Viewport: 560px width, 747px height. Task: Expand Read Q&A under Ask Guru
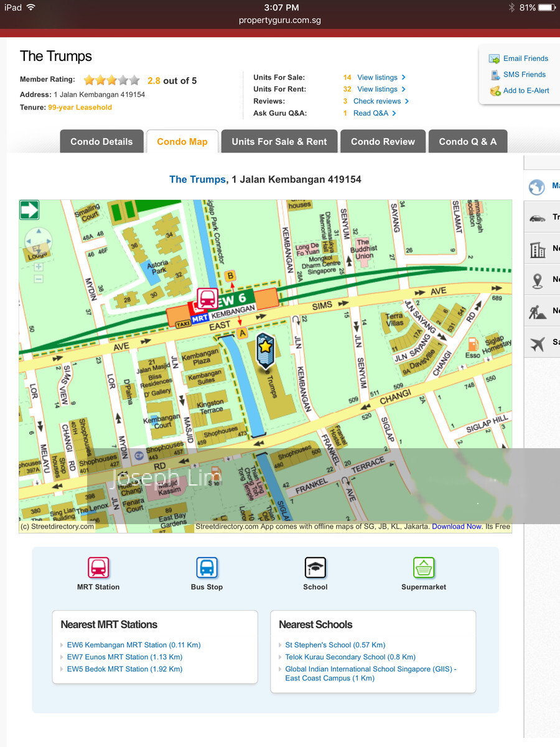point(375,113)
